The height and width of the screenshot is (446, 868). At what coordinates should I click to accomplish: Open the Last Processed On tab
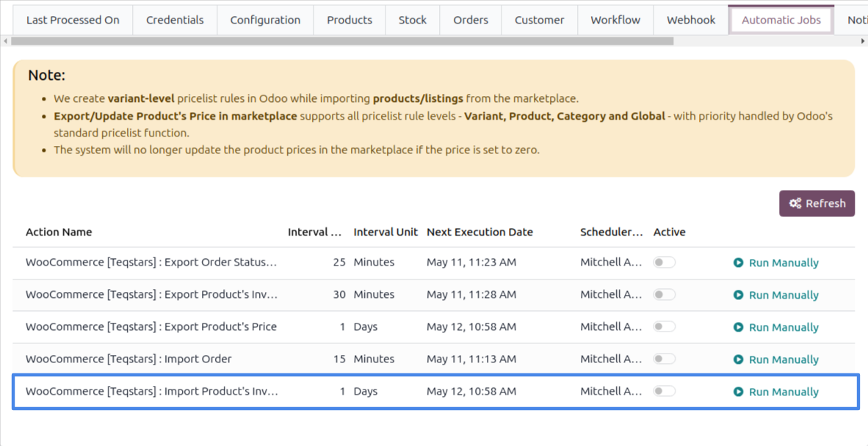pos(73,20)
